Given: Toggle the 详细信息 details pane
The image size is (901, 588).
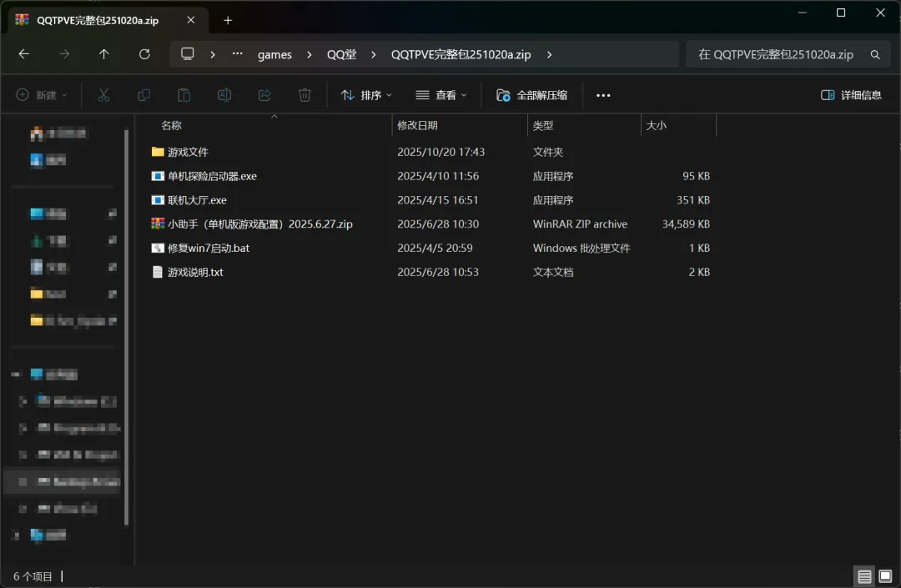Looking at the screenshot, I should click(851, 95).
